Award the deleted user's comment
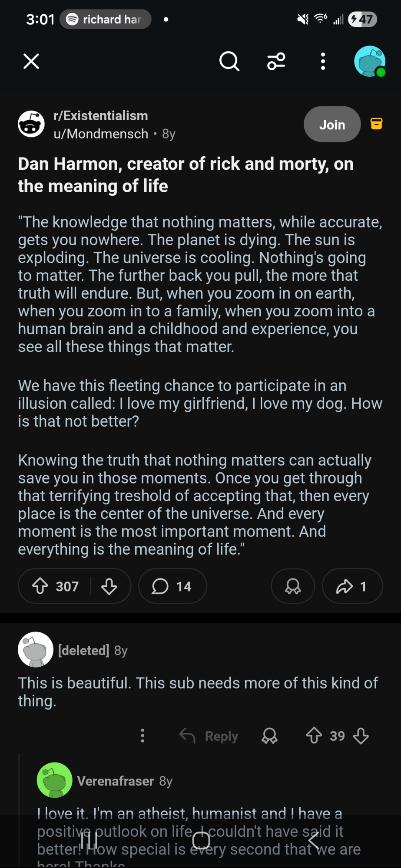Screen dimensions: 401x868 (x=269, y=736)
